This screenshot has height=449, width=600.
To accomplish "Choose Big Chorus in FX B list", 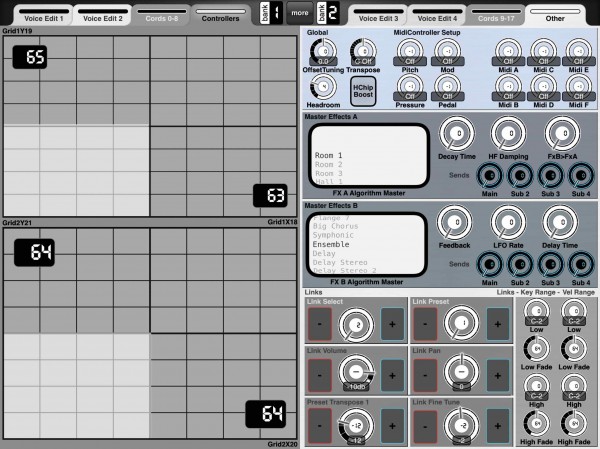I will pyautogui.click(x=335, y=226).
